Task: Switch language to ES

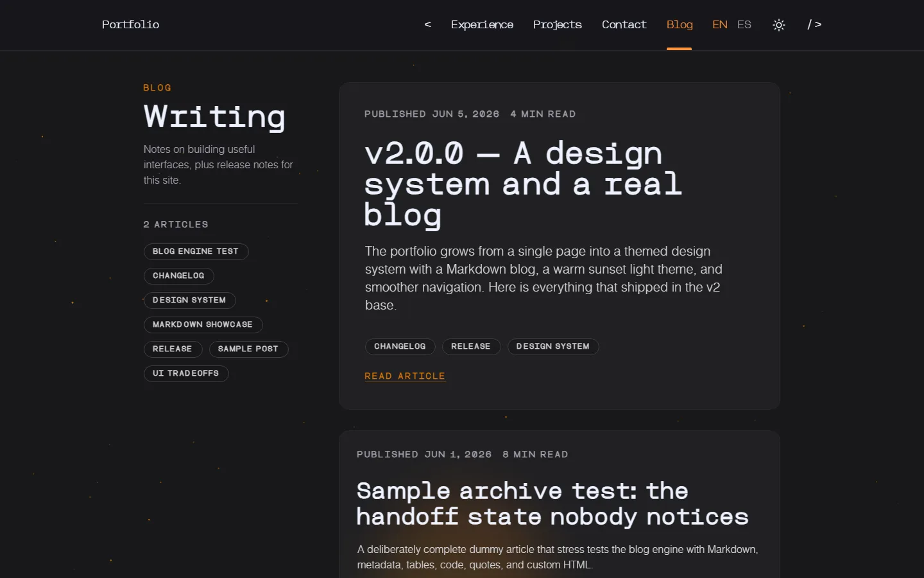Action: point(744,24)
